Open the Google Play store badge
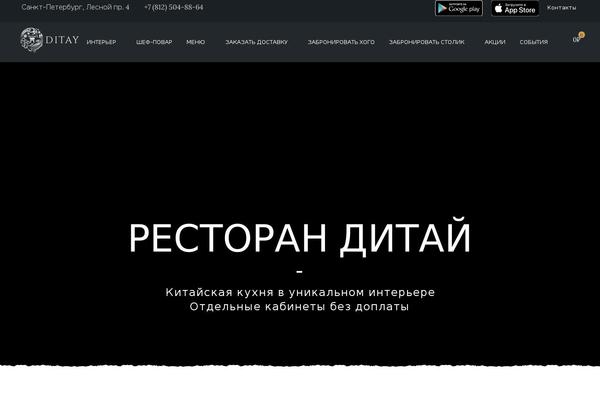 click(x=458, y=8)
